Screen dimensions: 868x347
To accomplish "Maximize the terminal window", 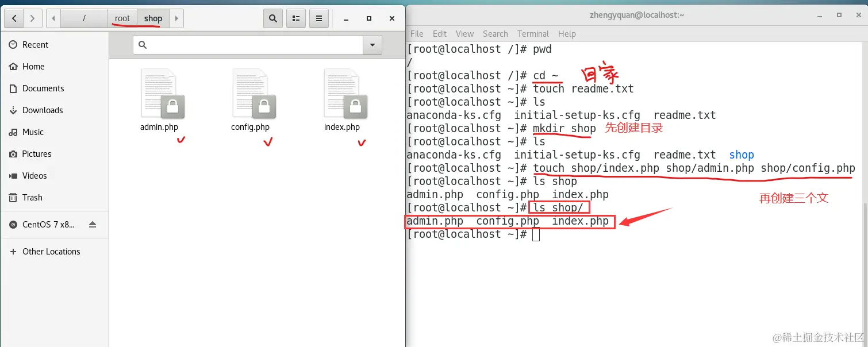I will (839, 15).
